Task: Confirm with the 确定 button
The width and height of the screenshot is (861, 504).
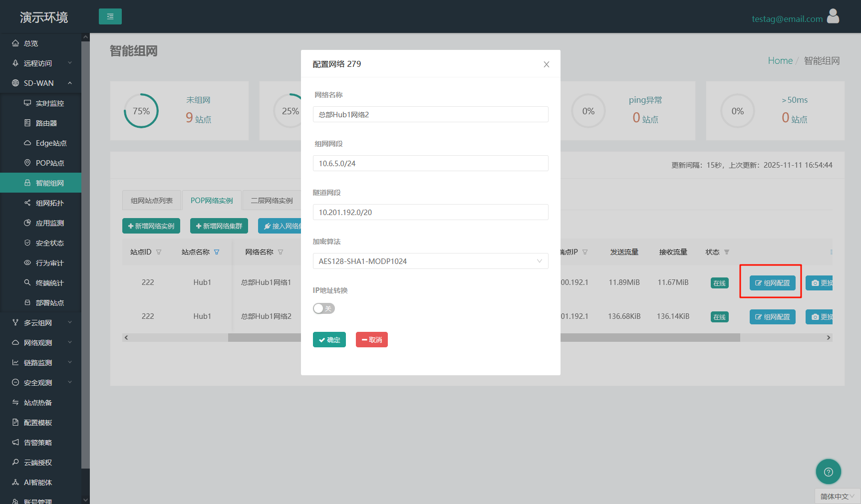Action: 329,340
